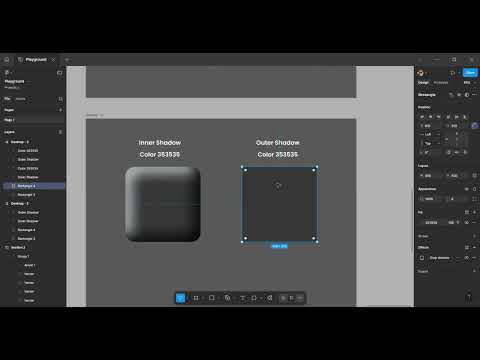Collapse the second Desktop frame layer
The image size is (480, 360).
(7, 203)
